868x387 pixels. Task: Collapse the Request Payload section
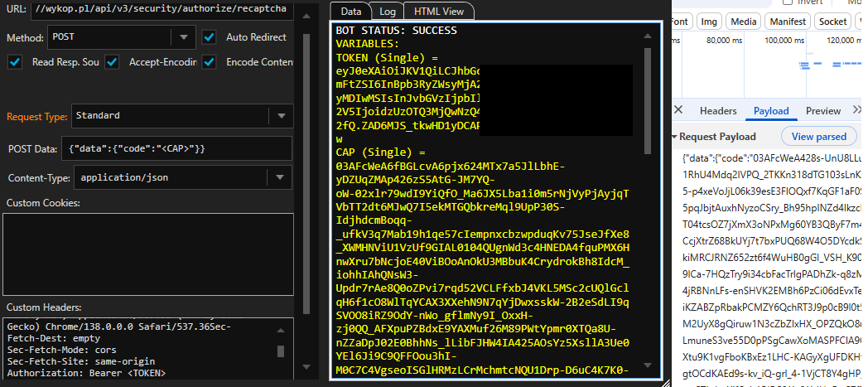[x=674, y=137]
